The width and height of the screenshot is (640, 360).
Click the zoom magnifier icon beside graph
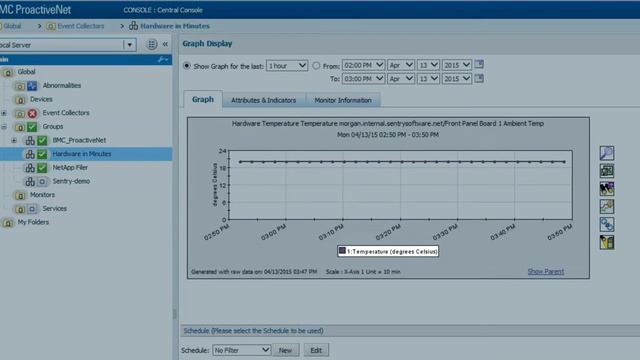(607, 153)
